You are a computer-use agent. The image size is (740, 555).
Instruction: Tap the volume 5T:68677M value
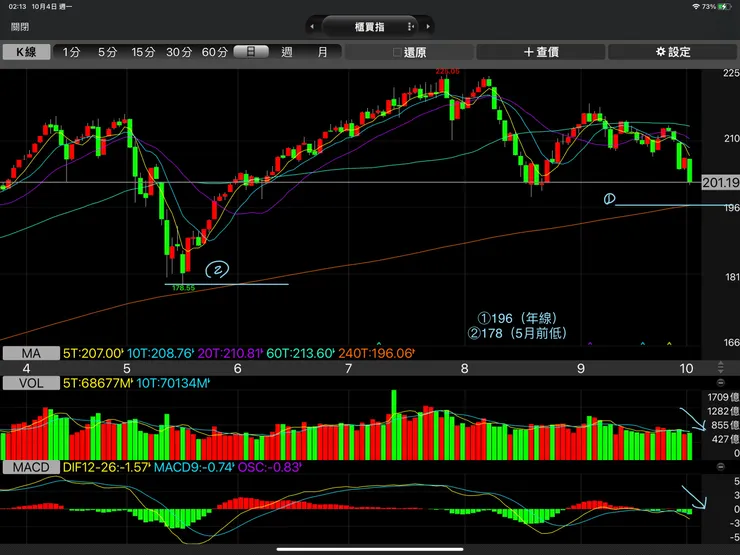[x=98, y=383]
